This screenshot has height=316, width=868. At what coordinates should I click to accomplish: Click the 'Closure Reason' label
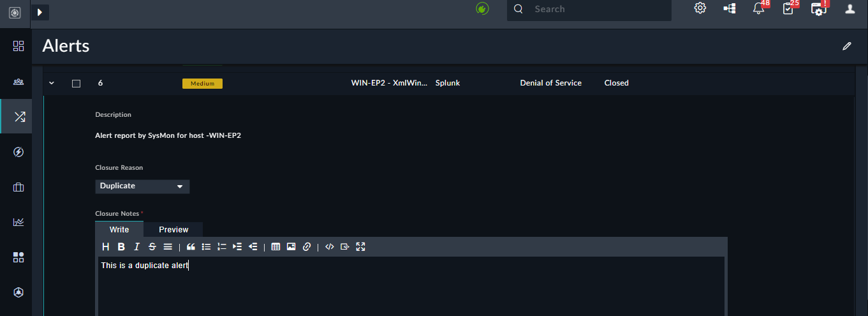(x=119, y=168)
